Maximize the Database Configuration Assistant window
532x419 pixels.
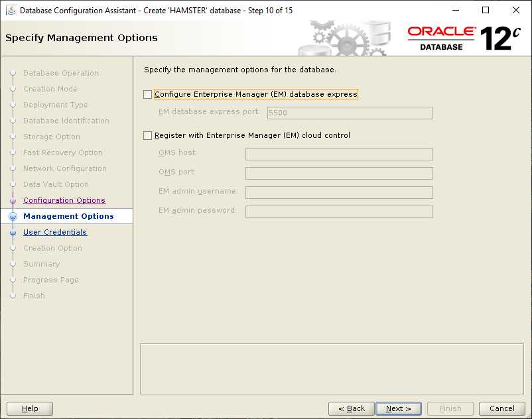(486, 10)
